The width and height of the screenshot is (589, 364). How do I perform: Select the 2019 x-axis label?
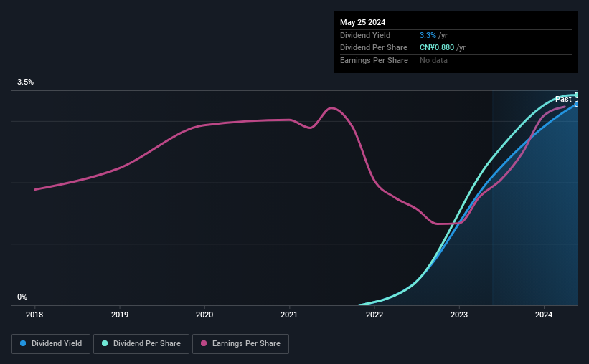click(x=120, y=315)
